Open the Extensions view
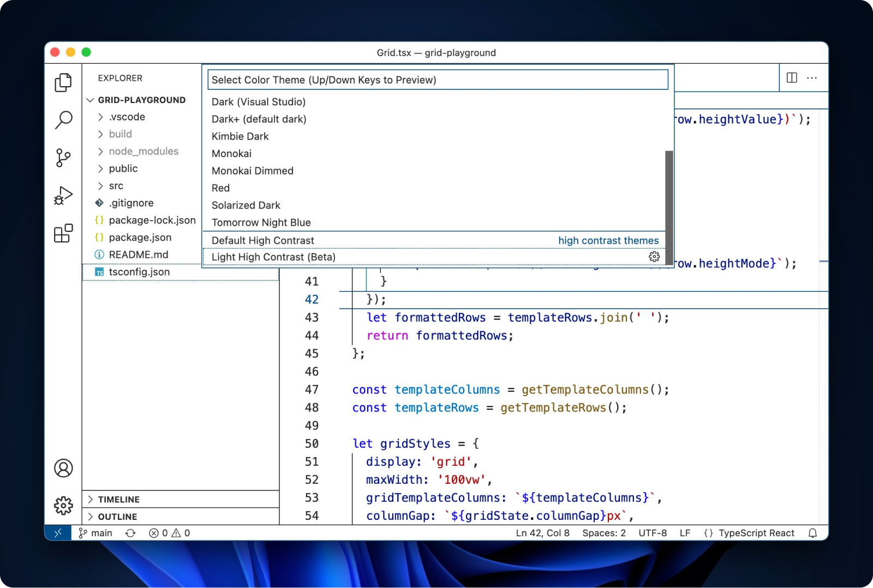 pos(63,233)
